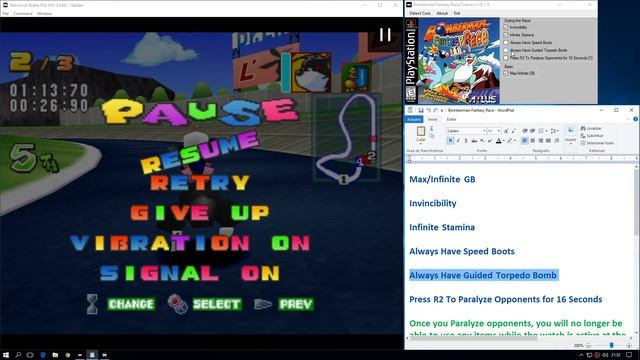
Task: Click the Colar paste icon in WordPad
Action: point(420,131)
